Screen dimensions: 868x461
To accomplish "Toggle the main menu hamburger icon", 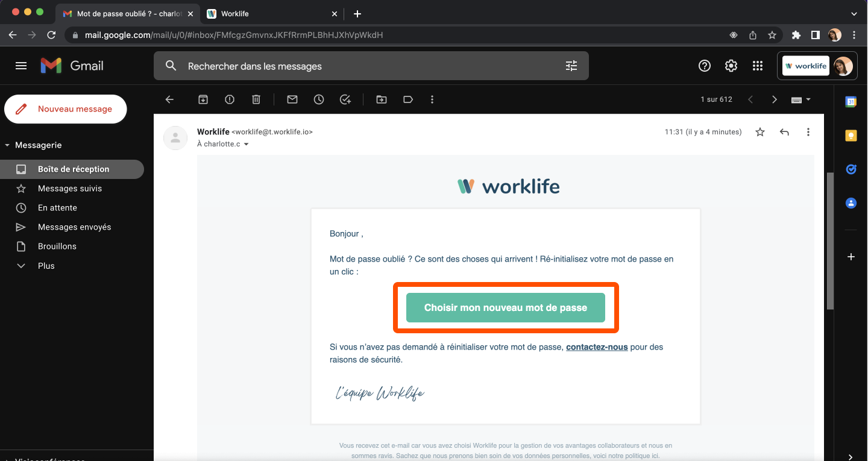I will click(x=21, y=66).
